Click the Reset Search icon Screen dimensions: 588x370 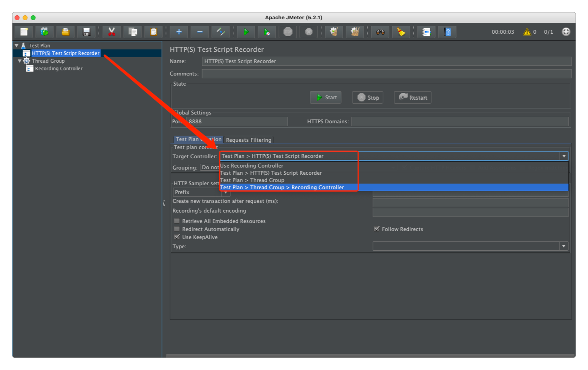(x=401, y=32)
